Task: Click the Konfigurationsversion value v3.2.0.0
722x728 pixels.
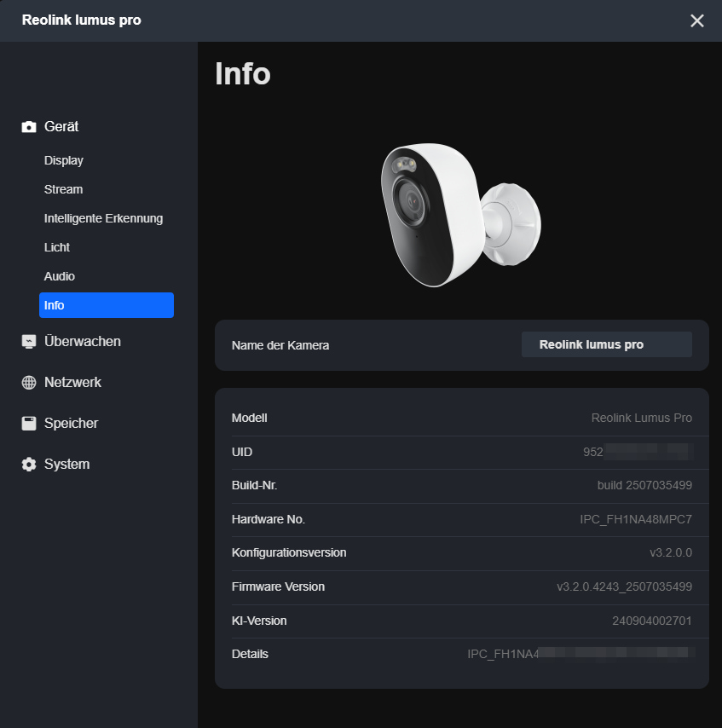Action: point(671,552)
